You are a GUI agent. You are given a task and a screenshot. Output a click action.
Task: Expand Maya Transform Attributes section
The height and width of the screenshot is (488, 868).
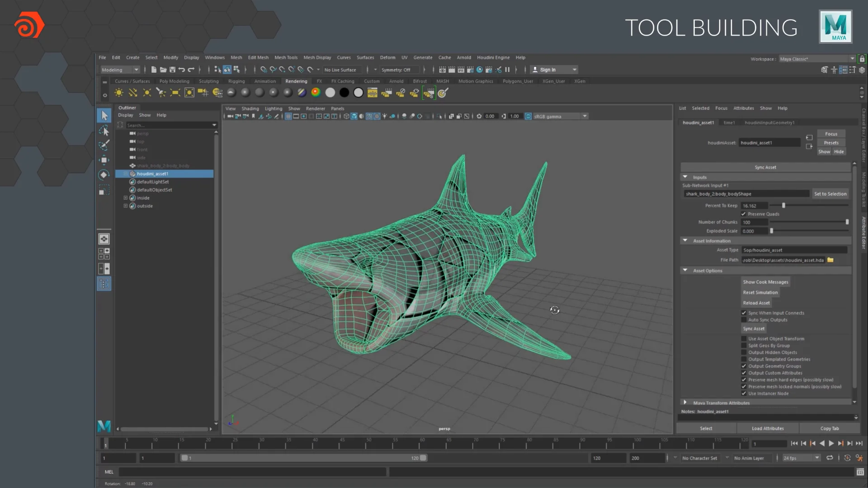tap(685, 402)
